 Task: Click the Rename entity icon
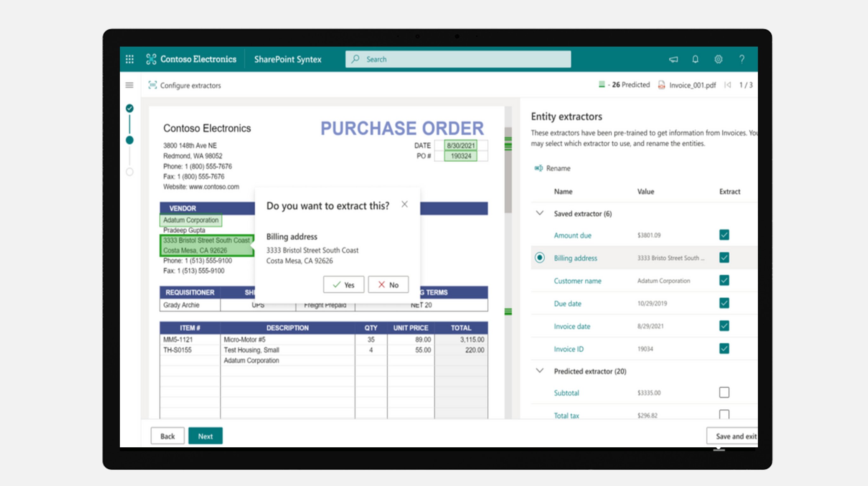point(539,168)
